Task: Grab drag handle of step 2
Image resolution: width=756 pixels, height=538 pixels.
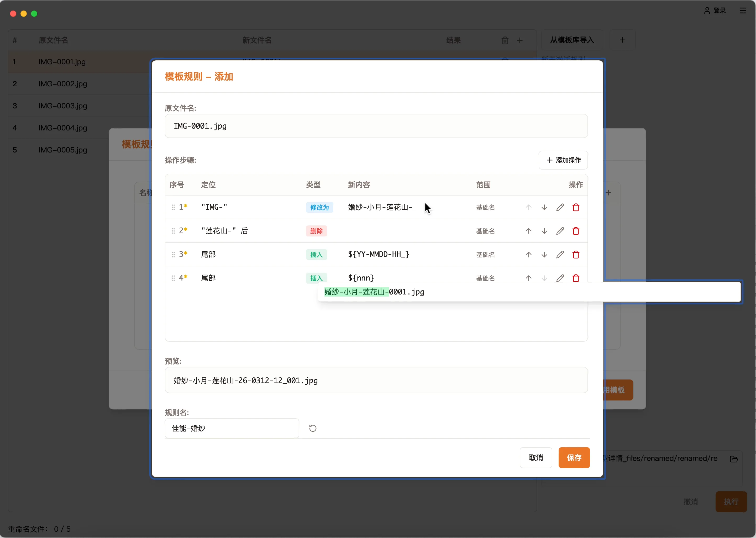Action: [173, 231]
